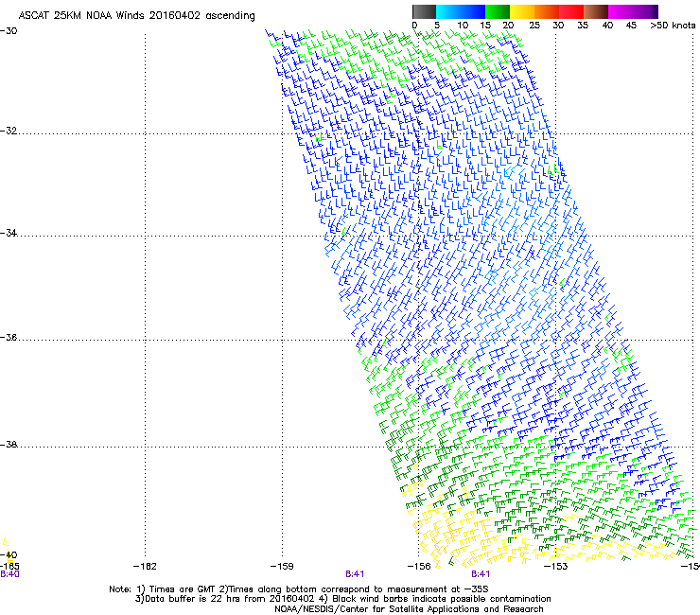Screen dimensions: 700x615
Task: Click the -159 longitude axis label
Action: coord(282,567)
